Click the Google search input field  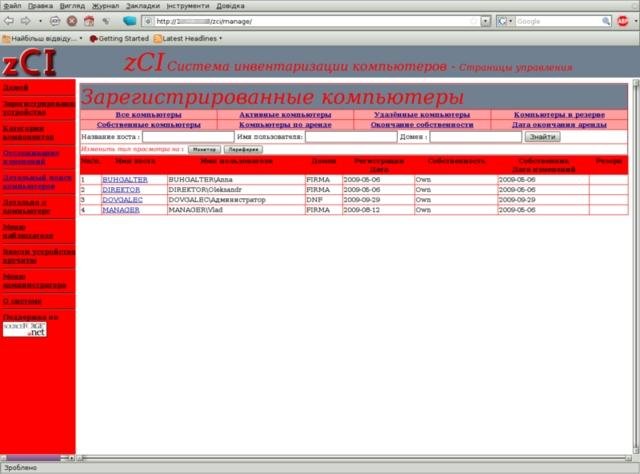tap(558, 21)
